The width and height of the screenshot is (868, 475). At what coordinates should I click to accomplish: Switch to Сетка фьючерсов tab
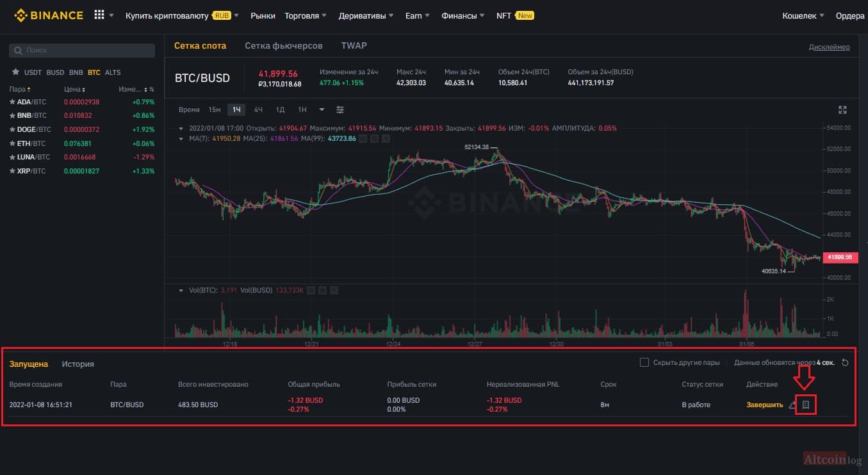[284, 45]
